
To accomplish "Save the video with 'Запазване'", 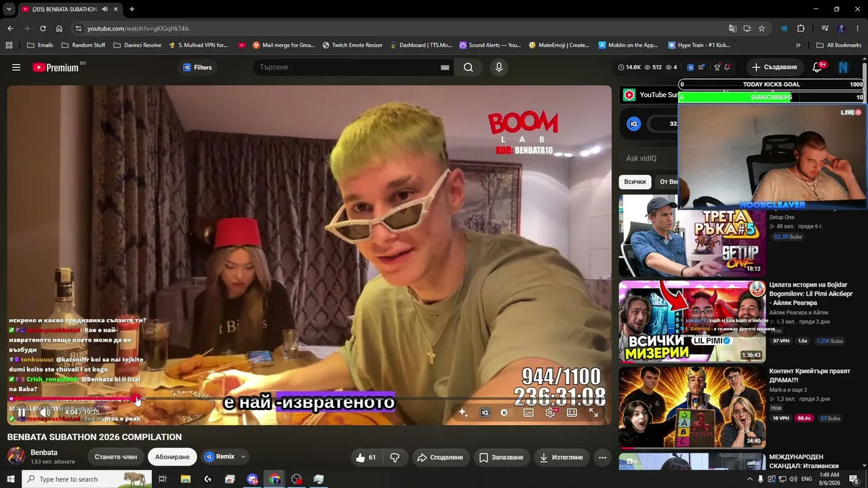I will (x=501, y=457).
